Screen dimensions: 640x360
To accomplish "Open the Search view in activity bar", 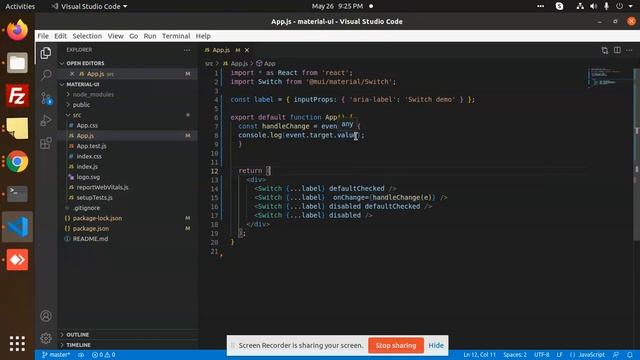I will 46,75.
